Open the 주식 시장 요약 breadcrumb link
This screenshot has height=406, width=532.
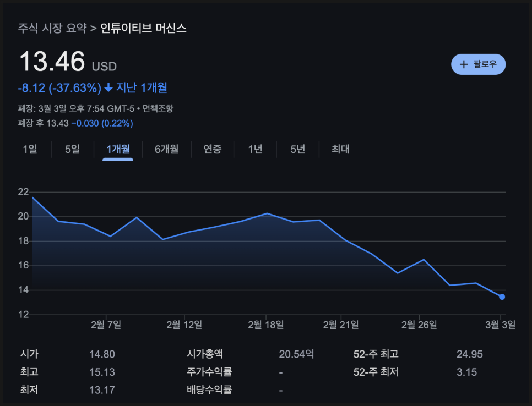pos(52,28)
